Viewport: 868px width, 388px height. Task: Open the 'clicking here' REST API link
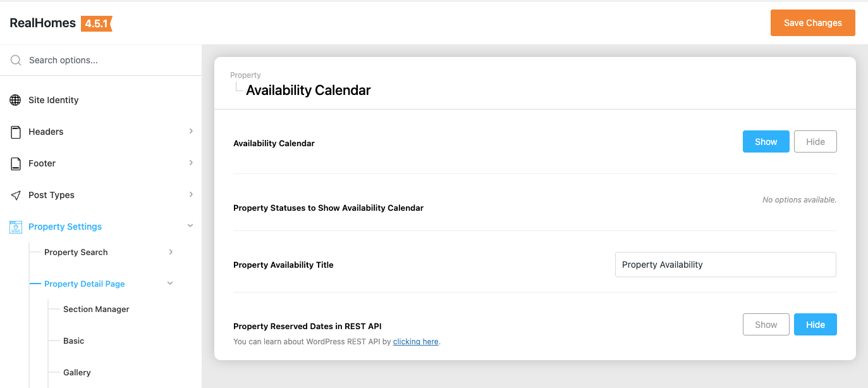pos(415,342)
